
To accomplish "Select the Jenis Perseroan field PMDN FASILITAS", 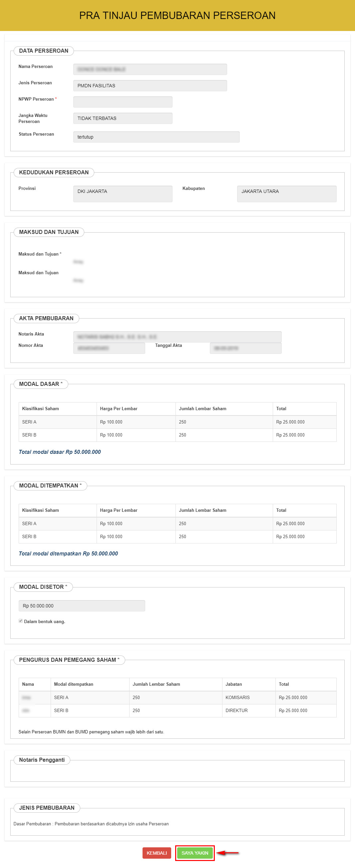I will click(x=150, y=86).
